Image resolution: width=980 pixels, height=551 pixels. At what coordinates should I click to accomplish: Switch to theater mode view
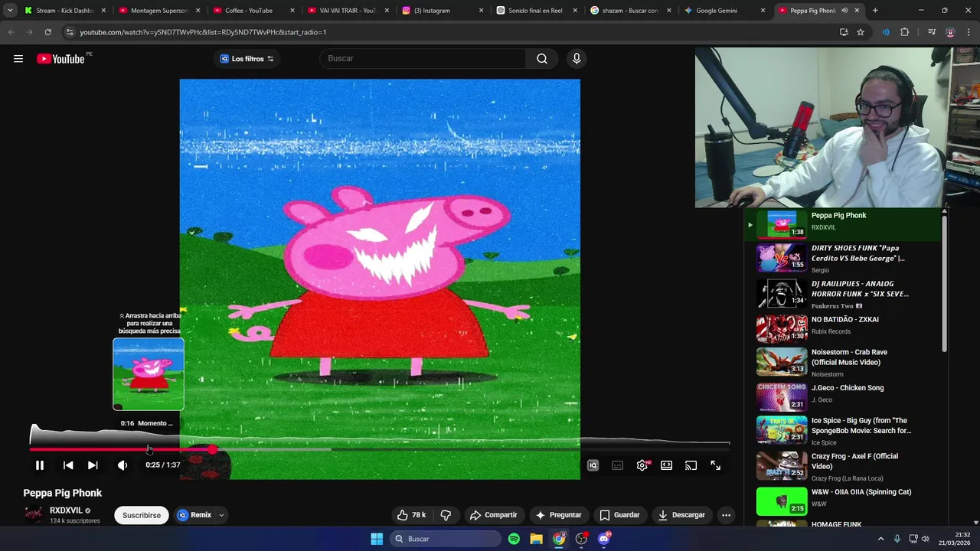[667, 465]
